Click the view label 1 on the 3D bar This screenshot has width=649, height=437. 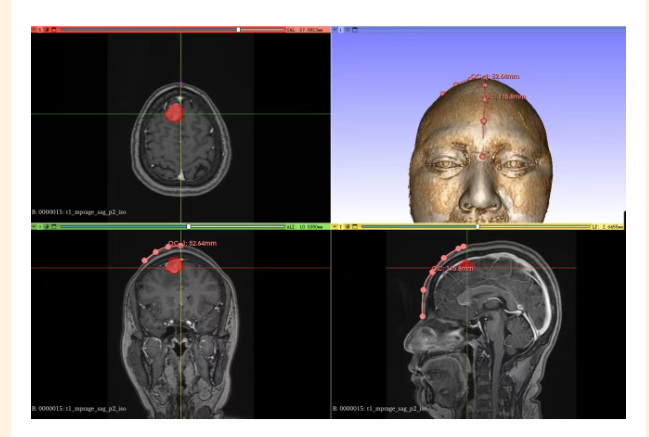pos(340,30)
